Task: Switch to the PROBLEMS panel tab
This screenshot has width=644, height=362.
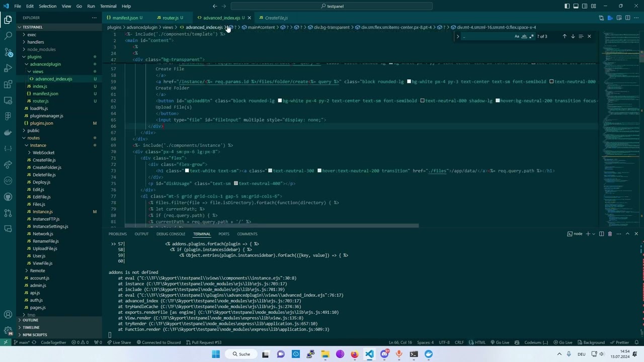Action: coord(118,234)
